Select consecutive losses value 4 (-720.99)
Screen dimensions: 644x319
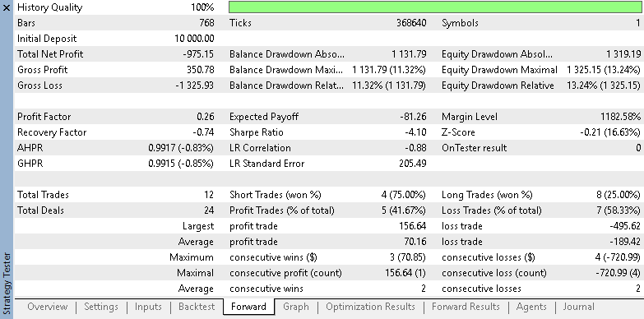pos(618,257)
